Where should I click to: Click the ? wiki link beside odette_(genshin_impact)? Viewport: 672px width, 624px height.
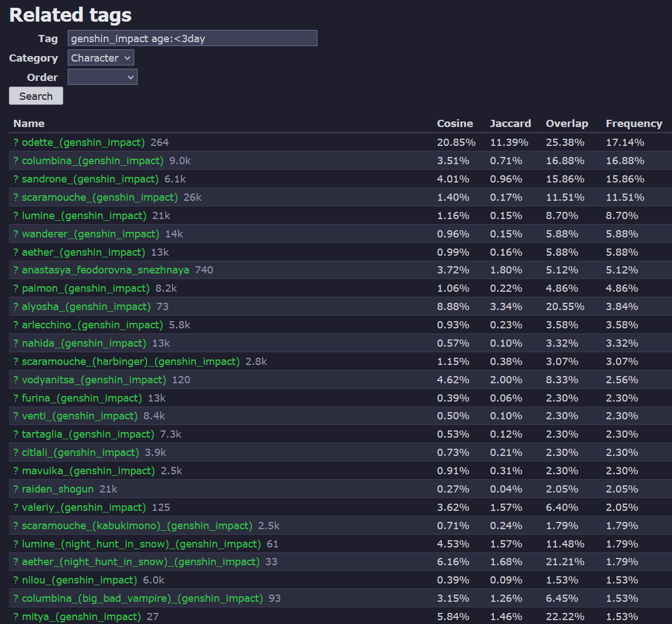pos(16,143)
